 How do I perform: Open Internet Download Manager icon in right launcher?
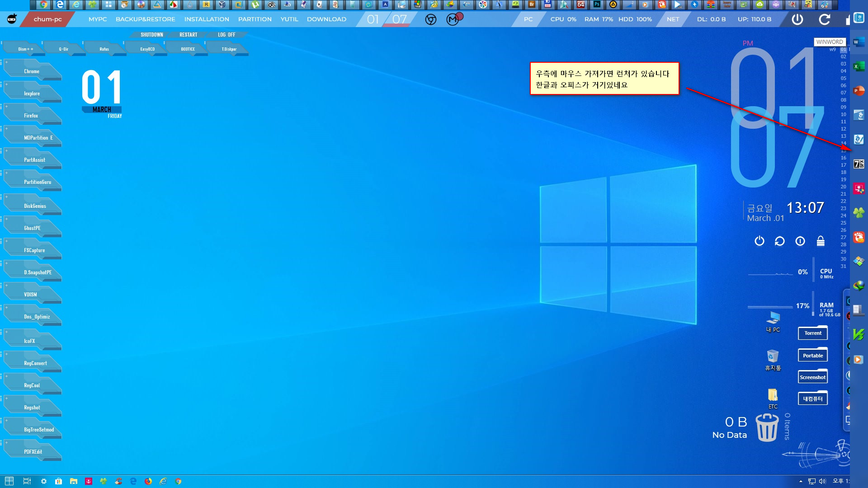859,286
